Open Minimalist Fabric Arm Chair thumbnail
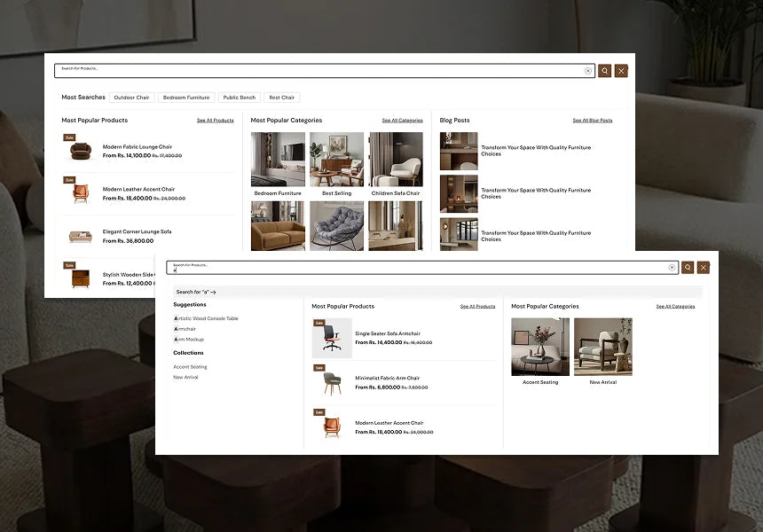This screenshot has width=763, height=532. point(332,383)
